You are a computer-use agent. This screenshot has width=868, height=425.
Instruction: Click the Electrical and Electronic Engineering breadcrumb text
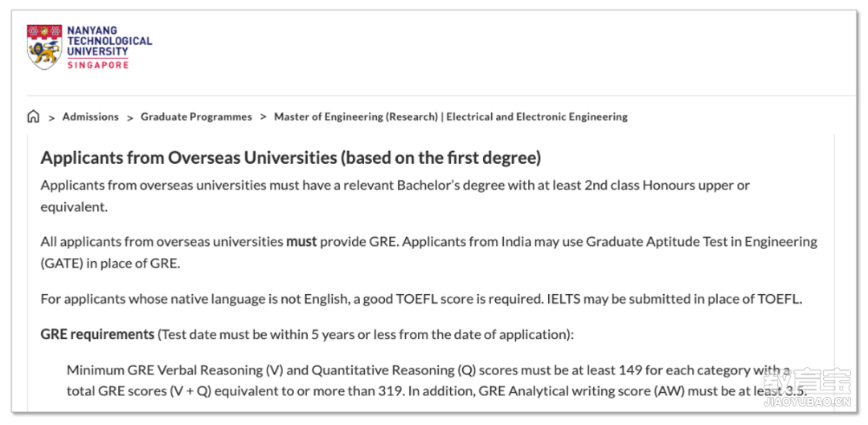tap(537, 116)
